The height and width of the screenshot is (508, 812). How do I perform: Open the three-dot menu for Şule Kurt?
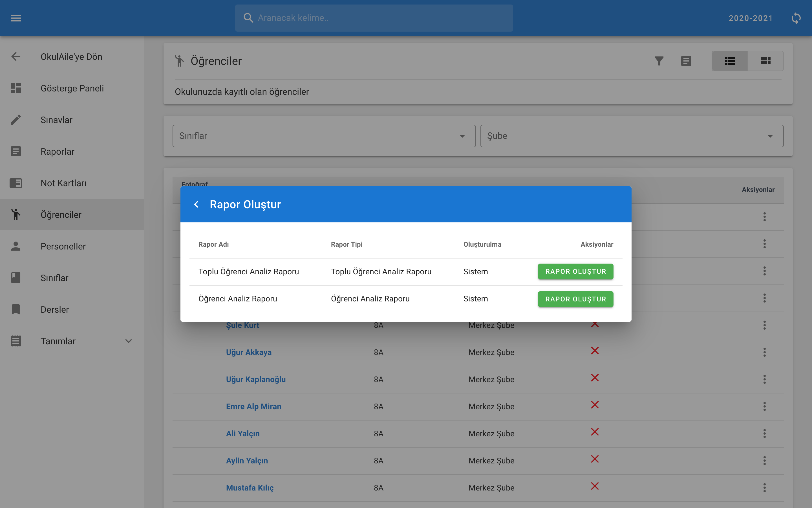click(x=765, y=325)
